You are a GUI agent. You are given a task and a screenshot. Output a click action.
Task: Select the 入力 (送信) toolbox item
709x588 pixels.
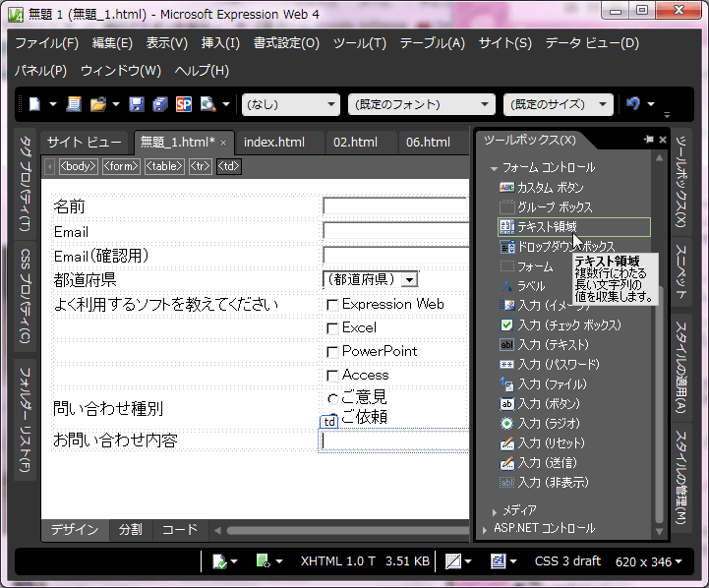(574, 463)
